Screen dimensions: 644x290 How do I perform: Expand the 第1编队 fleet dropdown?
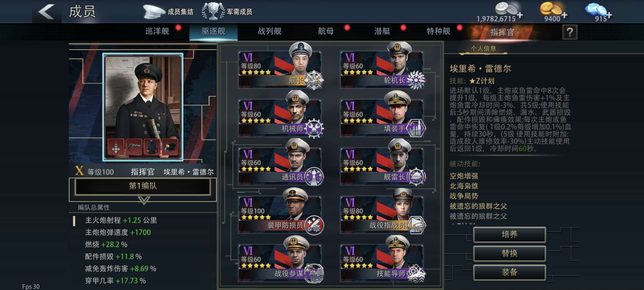143,186
